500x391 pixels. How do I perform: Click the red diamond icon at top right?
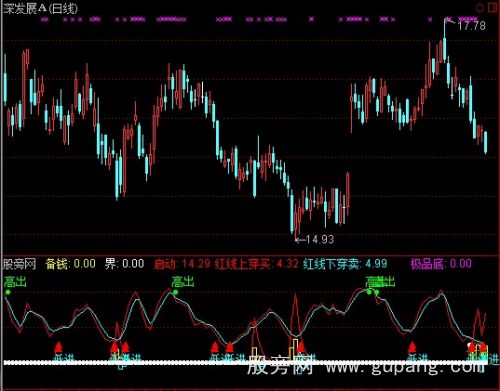click(x=480, y=8)
